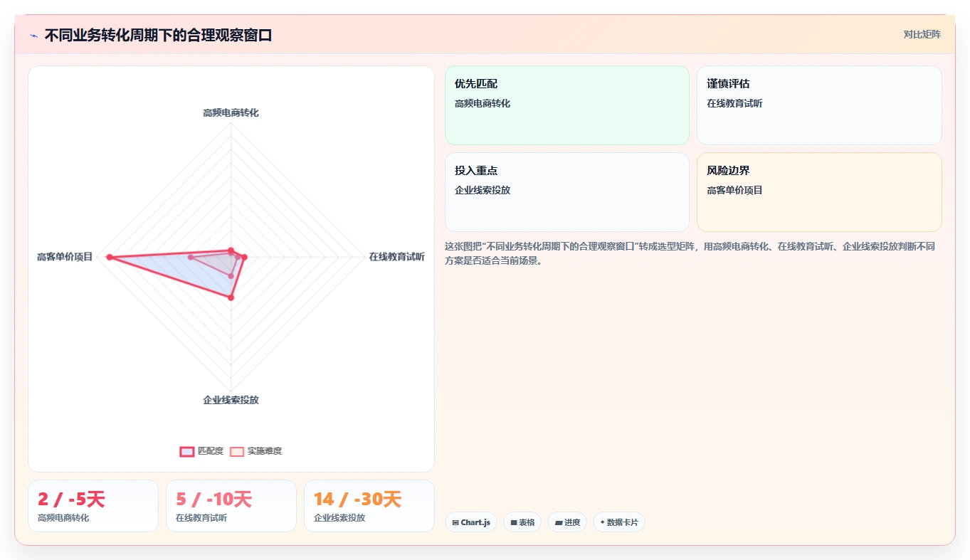Click the title 不同业务转化周期下的合理观察窗口
970x560 pixels.
pyautogui.click(x=158, y=35)
